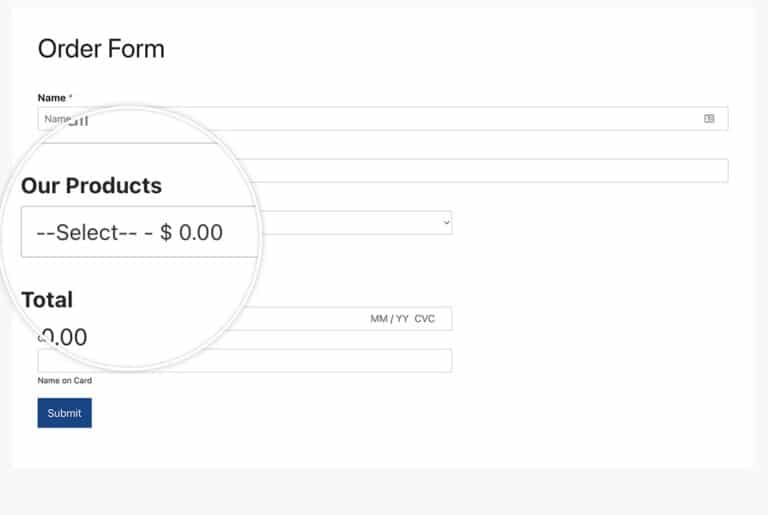Click the Our Products heading
The height and width of the screenshot is (515, 768).
click(x=92, y=186)
